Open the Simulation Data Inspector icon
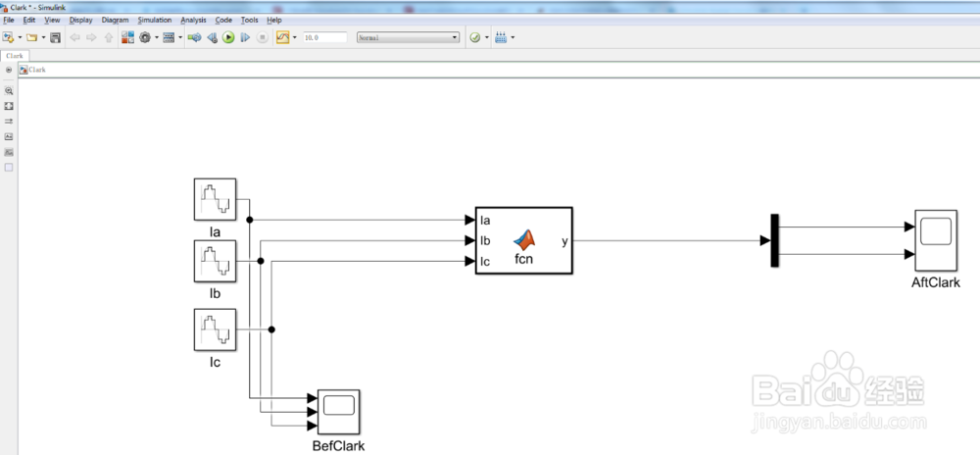The width and height of the screenshot is (980, 455). tap(282, 37)
